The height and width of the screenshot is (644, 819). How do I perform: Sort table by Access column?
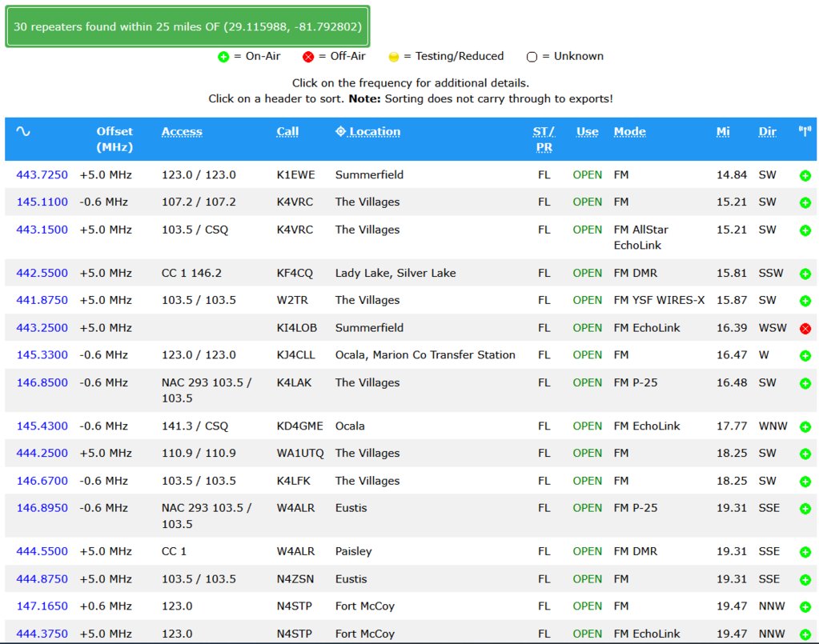point(182,131)
